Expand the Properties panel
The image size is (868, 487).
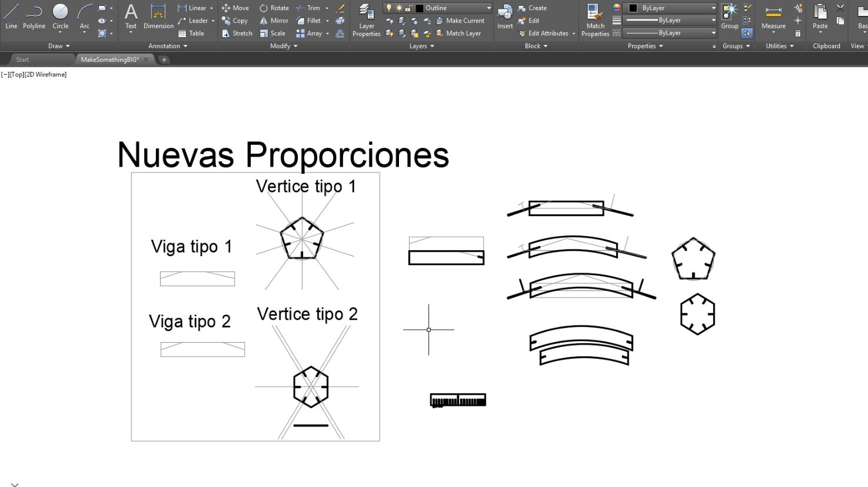pos(645,46)
